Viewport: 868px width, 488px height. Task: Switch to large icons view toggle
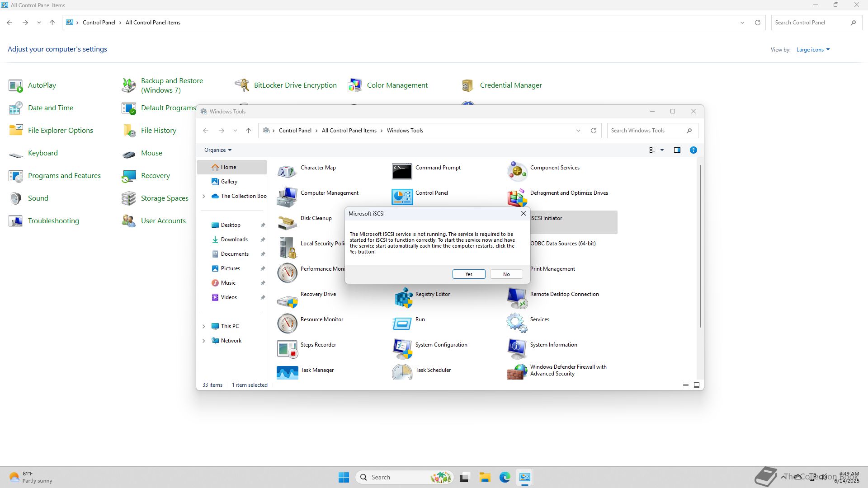(697, 385)
